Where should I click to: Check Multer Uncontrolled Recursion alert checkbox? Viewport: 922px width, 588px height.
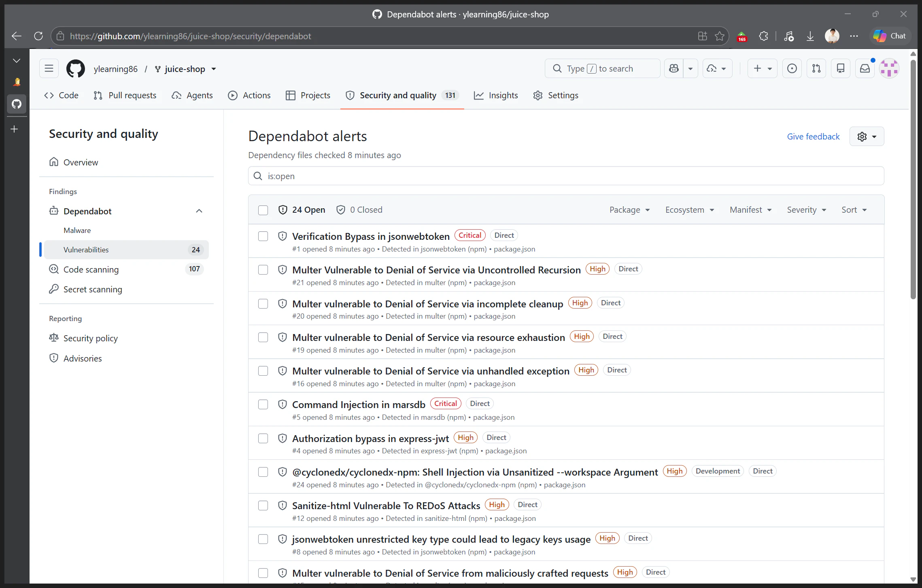[263, 270]
